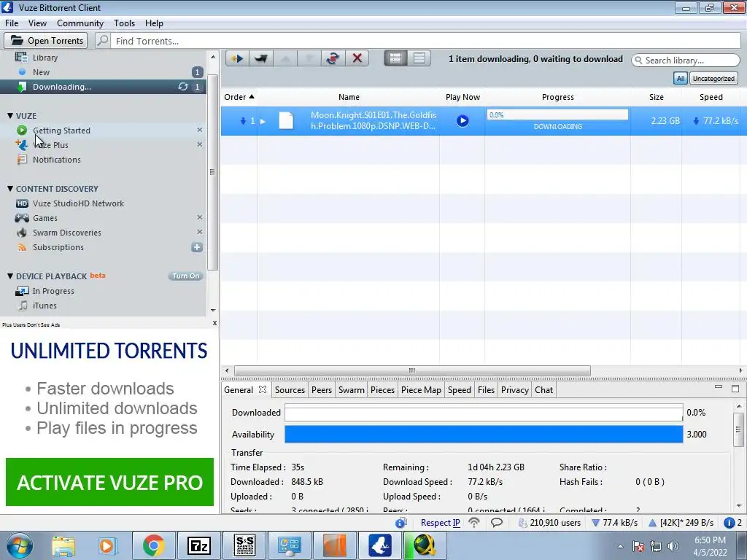Screen dimensions: 747x560
Task: Close the Swarm Discoveries sidebar entry
Action: pyautogui.click(x=200, y=232)
